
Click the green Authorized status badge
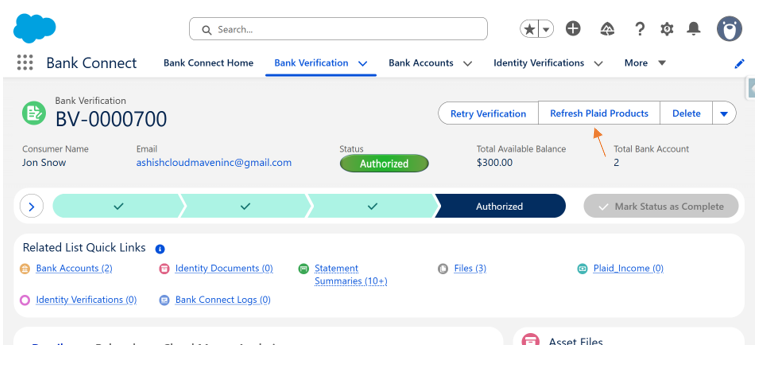click(x=384, y=164)
